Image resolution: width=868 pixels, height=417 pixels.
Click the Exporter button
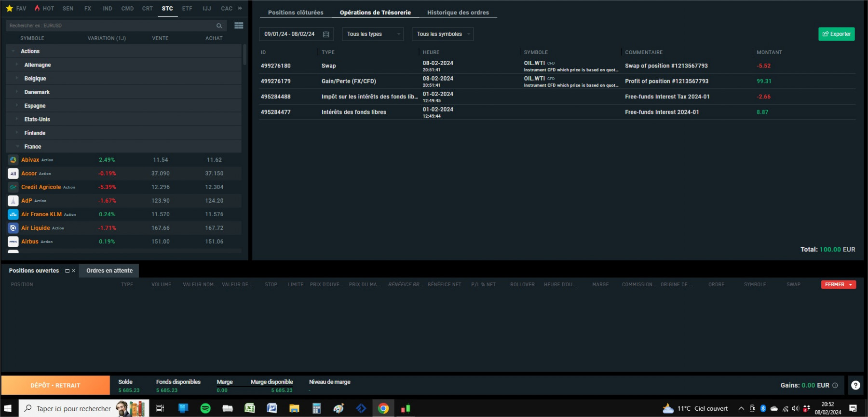(x=837, y=34)
